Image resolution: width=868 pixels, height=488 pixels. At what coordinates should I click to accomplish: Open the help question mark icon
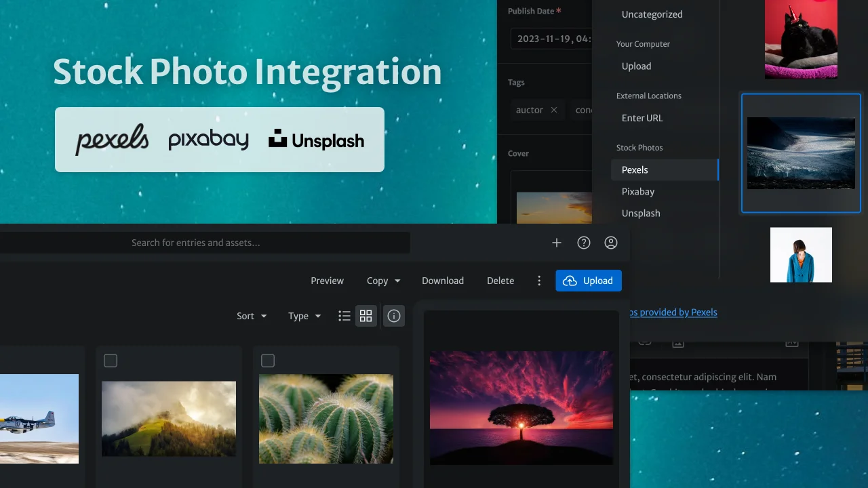pyautogui.click(x=584, y=242)
